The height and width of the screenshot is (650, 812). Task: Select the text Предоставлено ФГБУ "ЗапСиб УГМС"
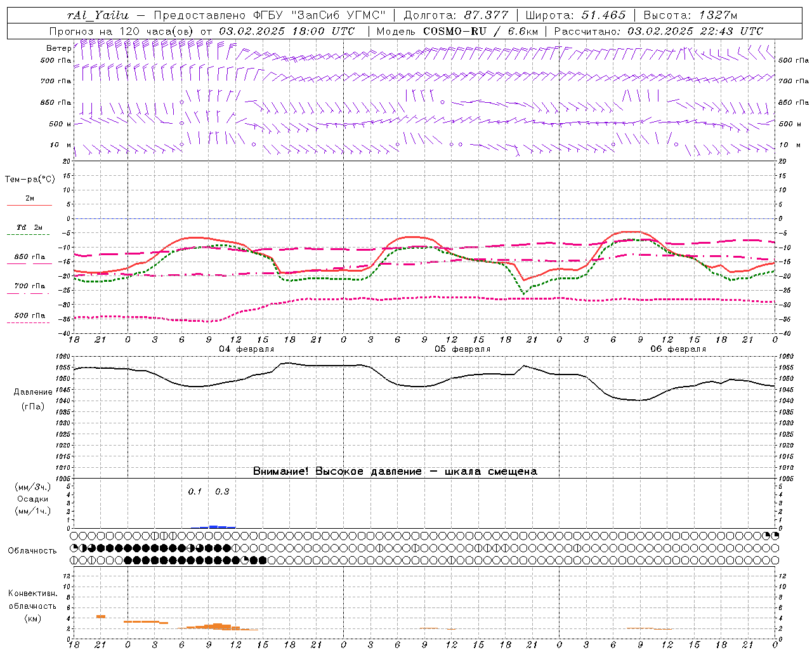pyautogui.click(x=269, y=15)
